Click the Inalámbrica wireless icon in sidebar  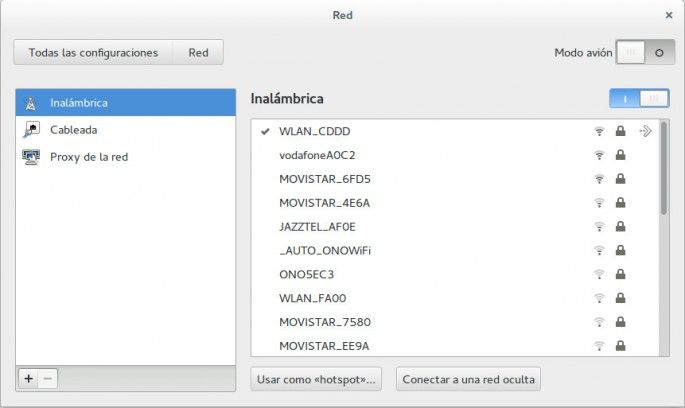click(31, 103)
